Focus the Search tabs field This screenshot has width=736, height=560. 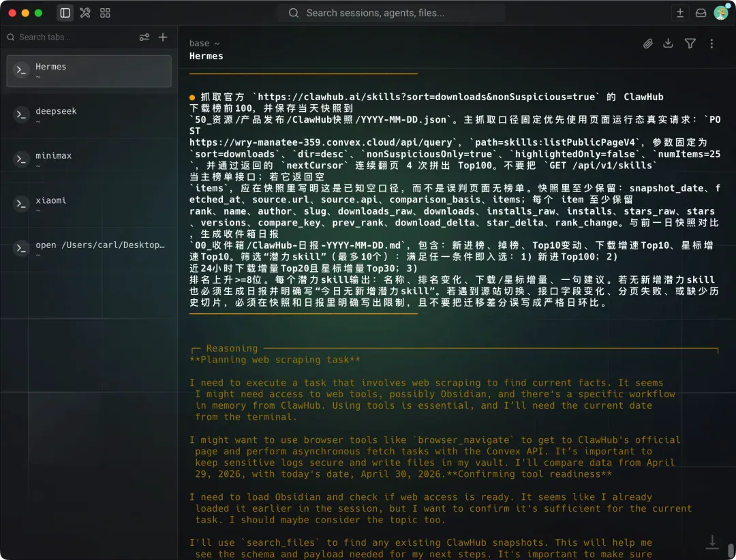click(x=70, y=37)
